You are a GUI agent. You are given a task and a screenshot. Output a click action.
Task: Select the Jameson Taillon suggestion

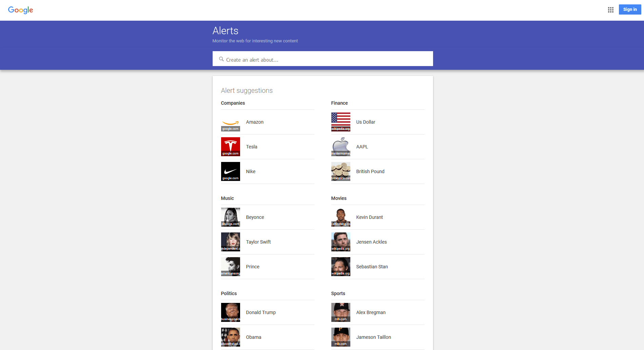[373, 337]
